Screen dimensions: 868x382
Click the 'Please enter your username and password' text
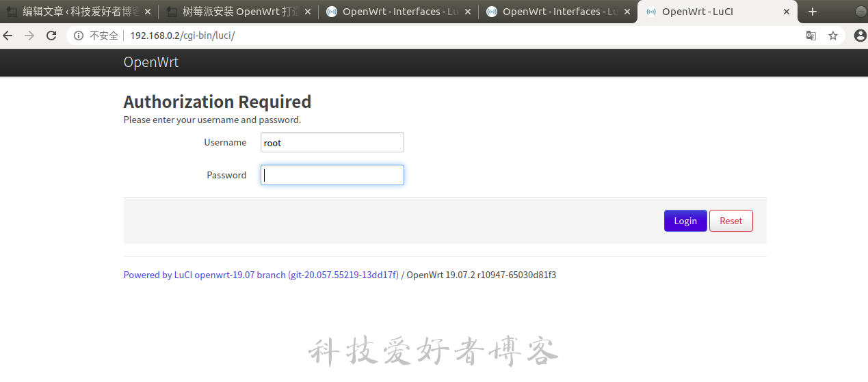[x=212, y=120]
